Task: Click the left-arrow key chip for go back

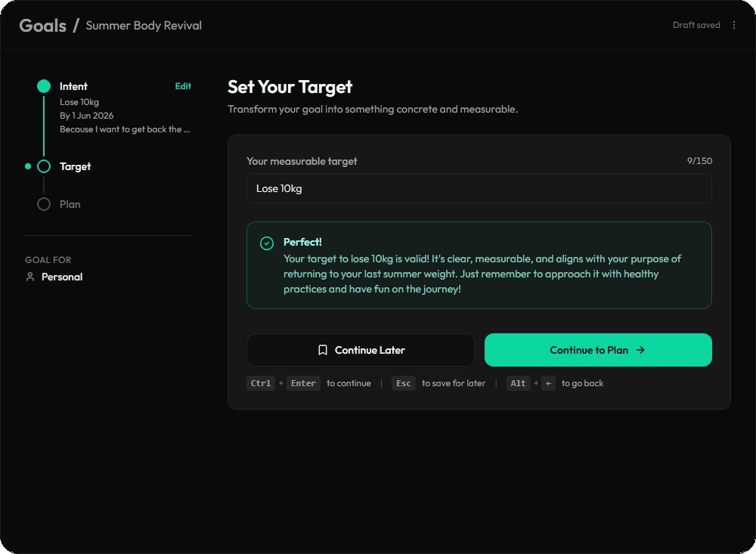Action: coord(547,383)
